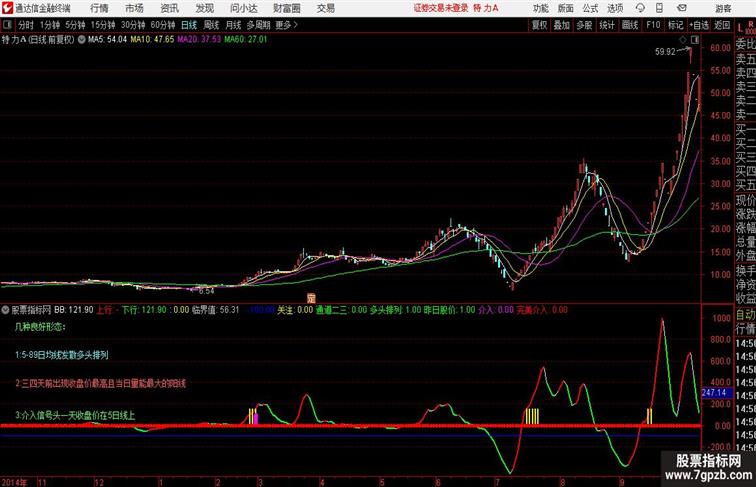Click the 定 marker at the chart bottom
756x487 pixels.
(x=311, y=298)
